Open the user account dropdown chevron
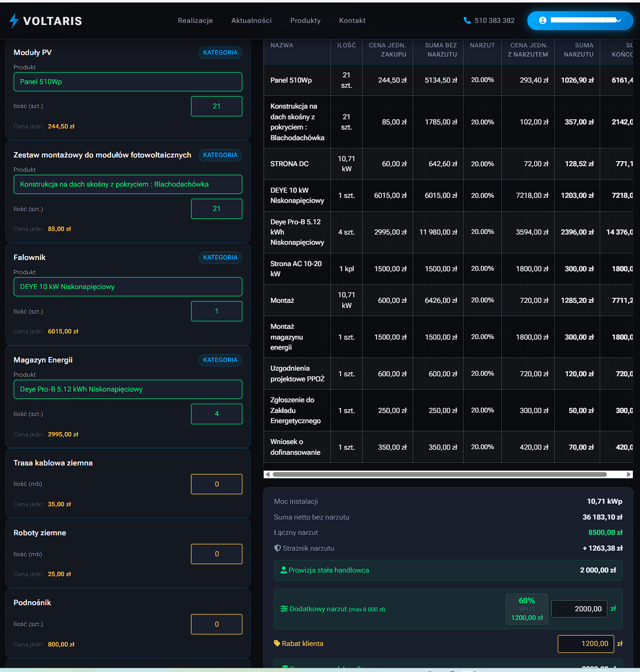 (x=619, y=20)
